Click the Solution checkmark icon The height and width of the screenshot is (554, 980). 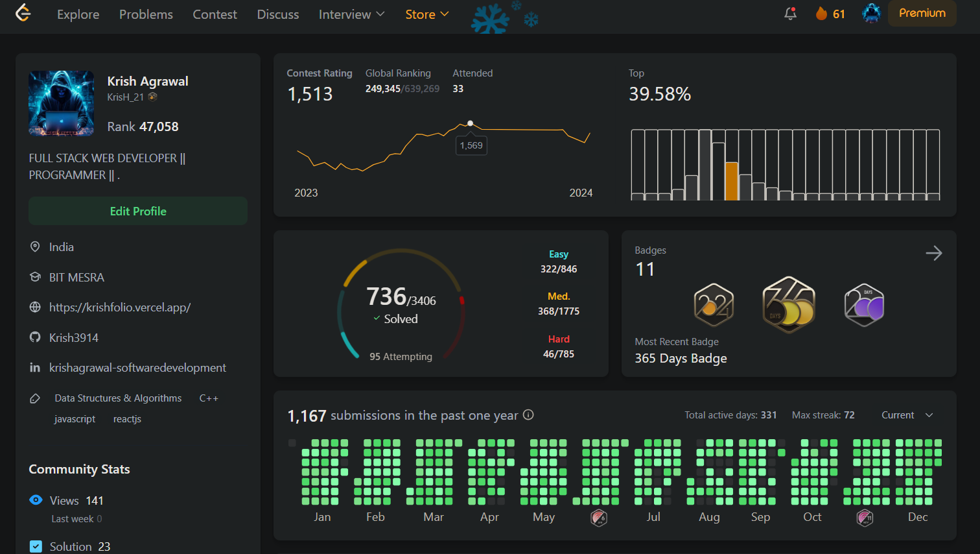point(36,546)
